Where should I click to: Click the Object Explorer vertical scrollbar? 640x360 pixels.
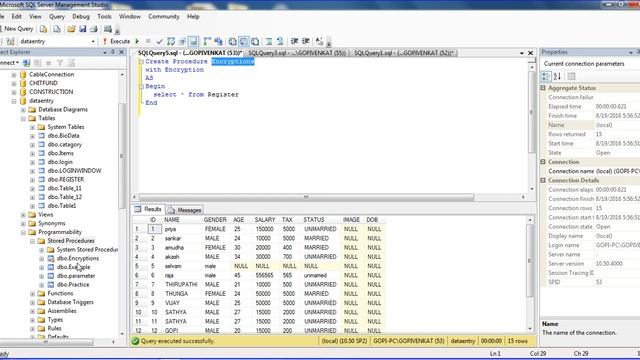[121, 156]
